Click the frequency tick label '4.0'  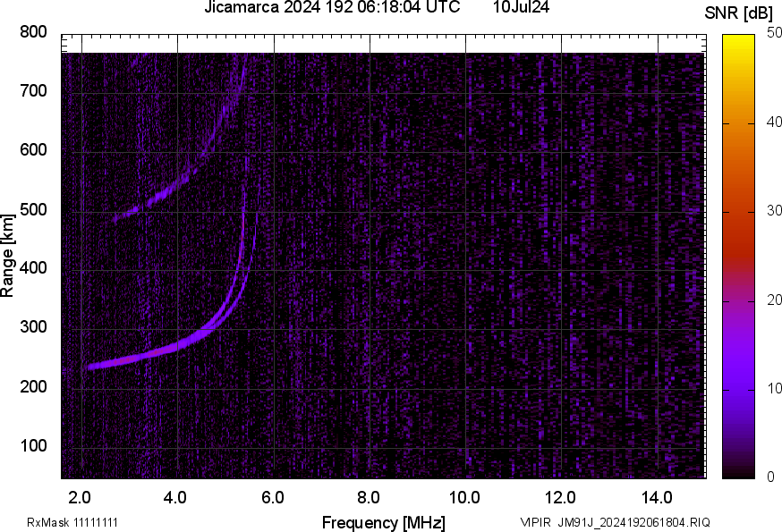[x=175, y=497]
